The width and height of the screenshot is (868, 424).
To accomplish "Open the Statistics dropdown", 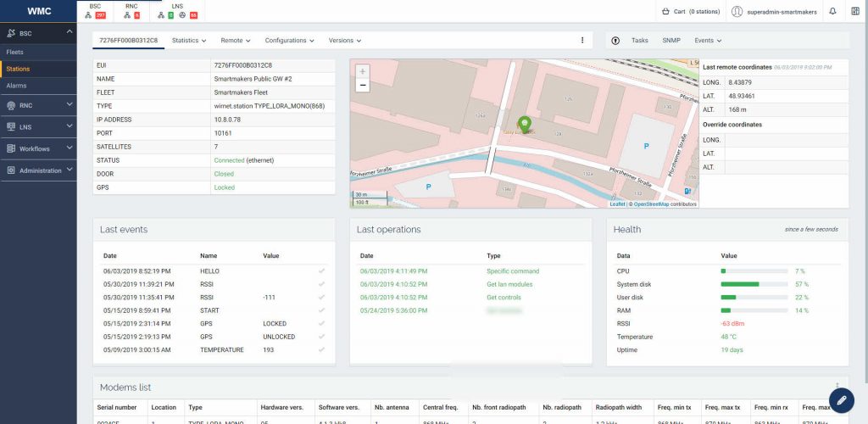I will (189, 41).
